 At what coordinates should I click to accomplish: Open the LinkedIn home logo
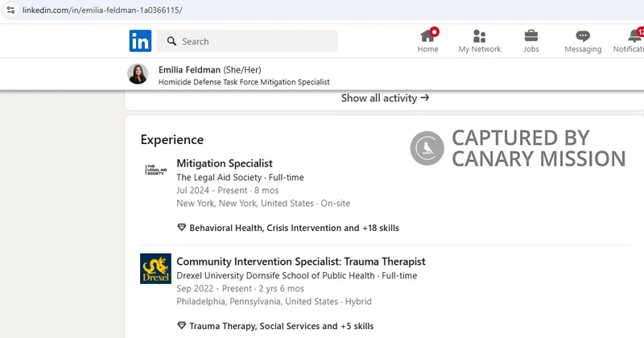pos(140,41)
